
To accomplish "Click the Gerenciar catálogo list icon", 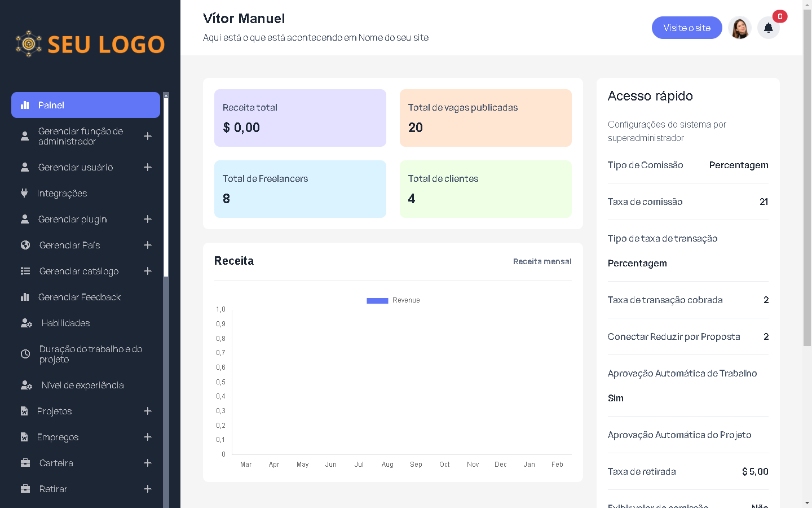I will tap(25, 271).
